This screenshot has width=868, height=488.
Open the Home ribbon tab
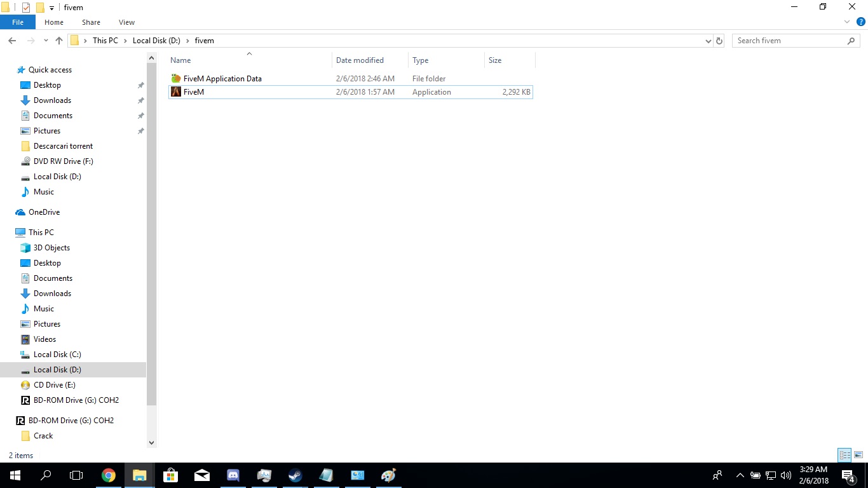coord(54,22)
